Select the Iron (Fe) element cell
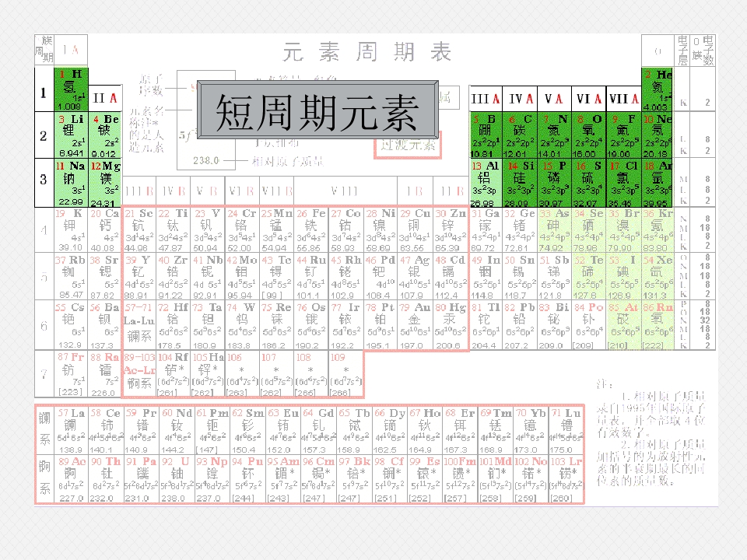 coord(311,230)
